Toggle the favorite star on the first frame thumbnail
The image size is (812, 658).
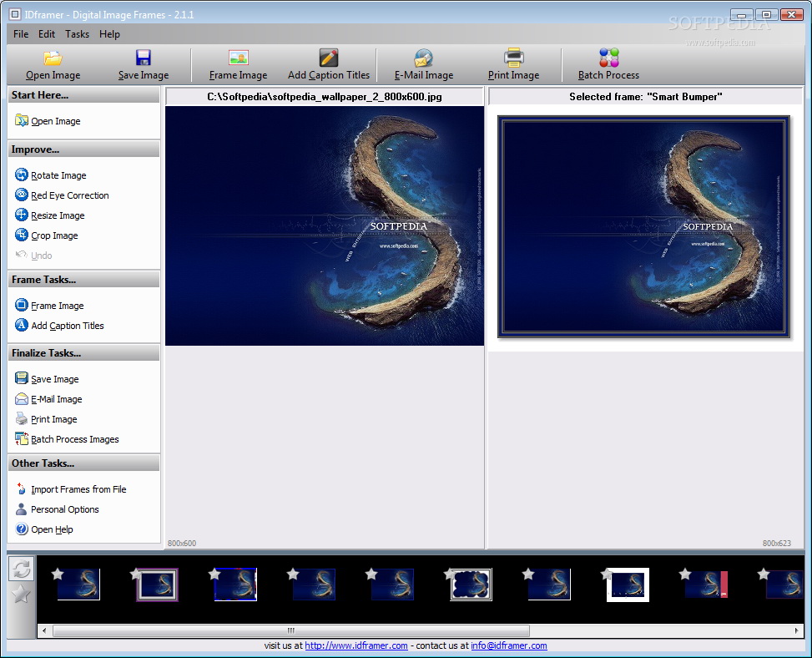pos(58,574)
